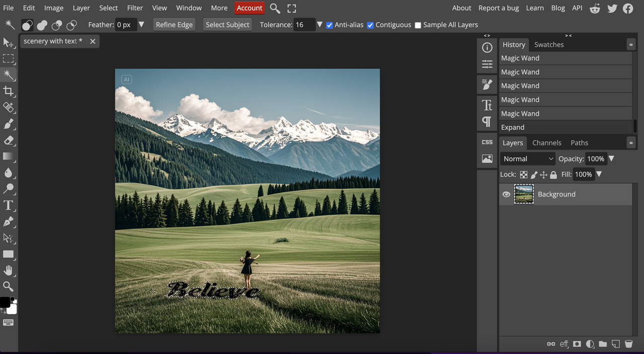
Task: Select the Crop tool
Action: click(x=9, y=91)
